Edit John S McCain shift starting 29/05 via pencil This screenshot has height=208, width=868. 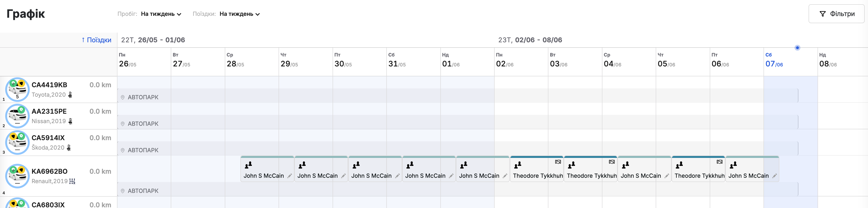click(343, 176)
